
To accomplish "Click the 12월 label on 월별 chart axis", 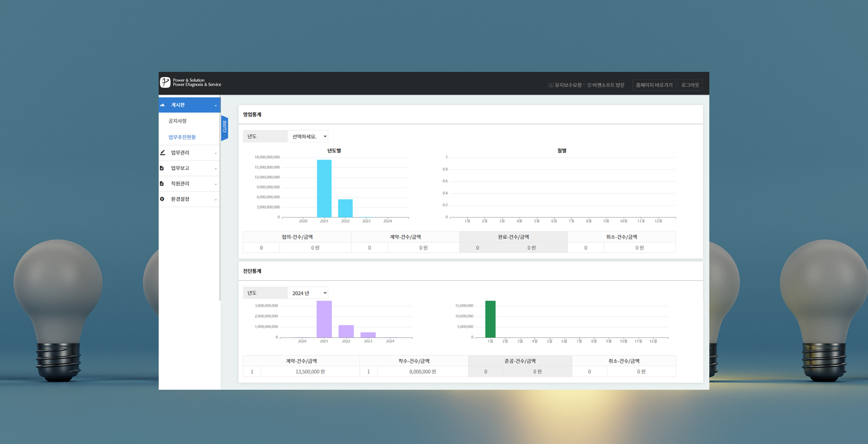I will click(658, 221).
